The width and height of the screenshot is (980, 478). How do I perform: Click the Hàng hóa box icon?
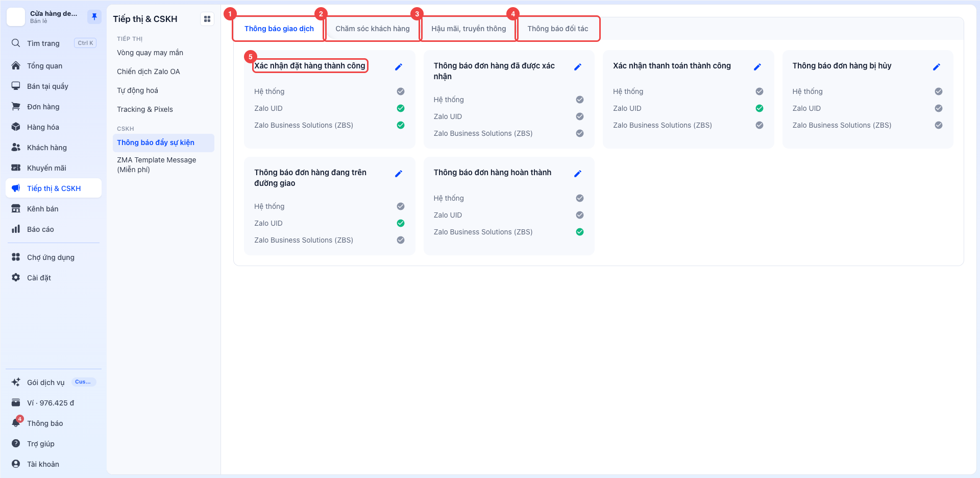tap(16, 127)
